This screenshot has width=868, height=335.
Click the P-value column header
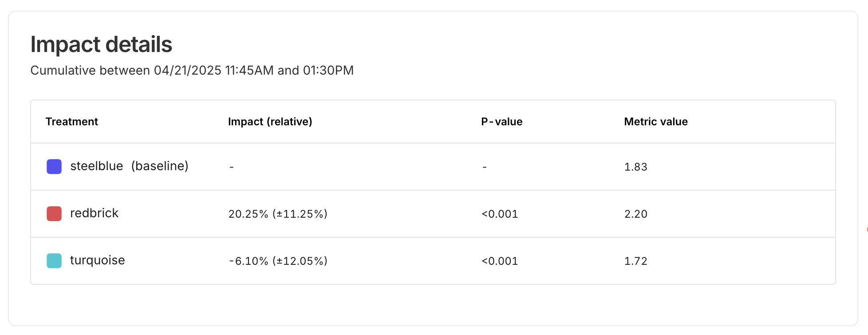501,122
